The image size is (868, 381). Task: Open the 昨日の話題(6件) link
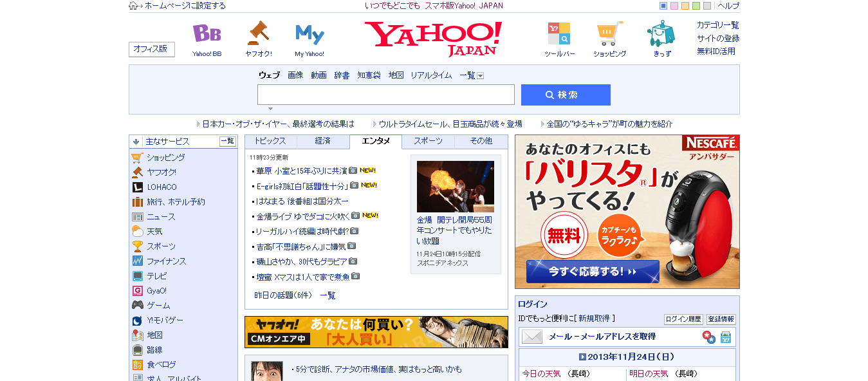283,295
